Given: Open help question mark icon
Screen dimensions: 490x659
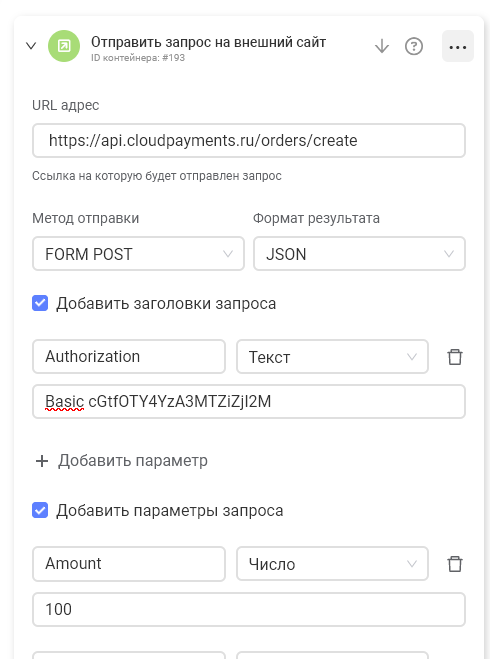Looking at the screenshot, I should tap(414, 46).
